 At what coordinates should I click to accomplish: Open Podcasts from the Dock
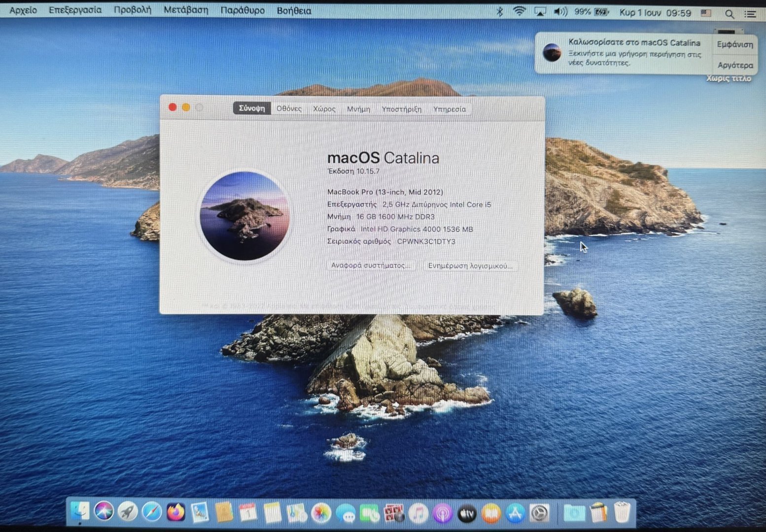[x=442, y=514]
